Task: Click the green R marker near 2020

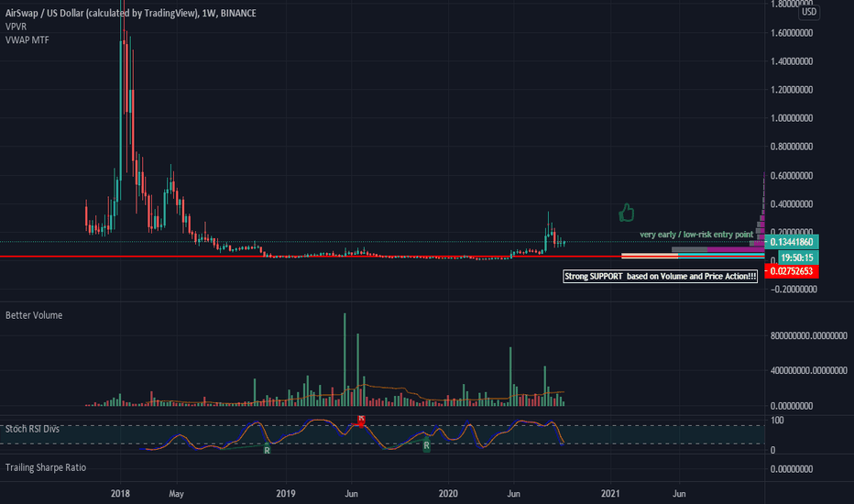Action: [426, 445]
